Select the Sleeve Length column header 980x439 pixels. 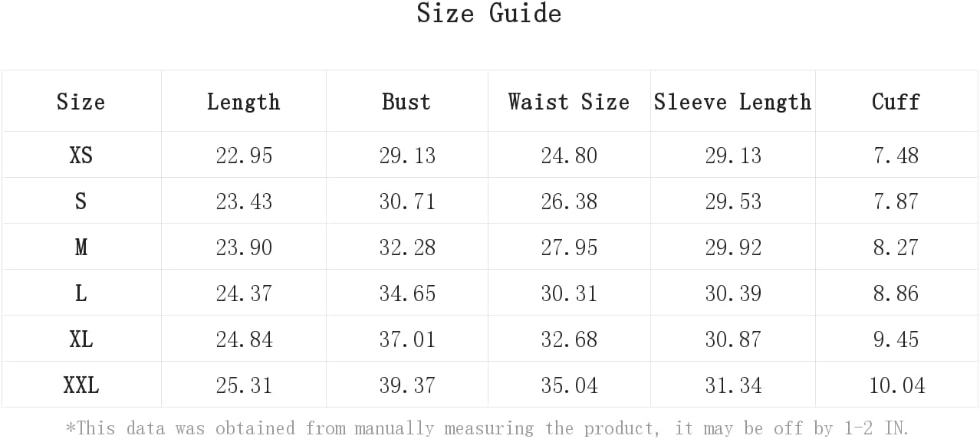click(x=732, y=101)
